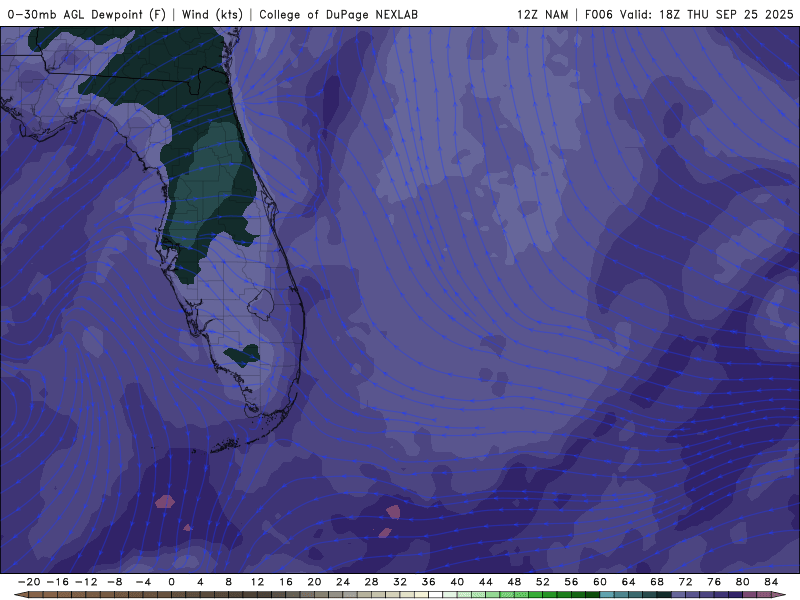The width and height of the screenshot is (800, 600).
Task: Click the -16 value on the color scale
Action: (57, 582)
